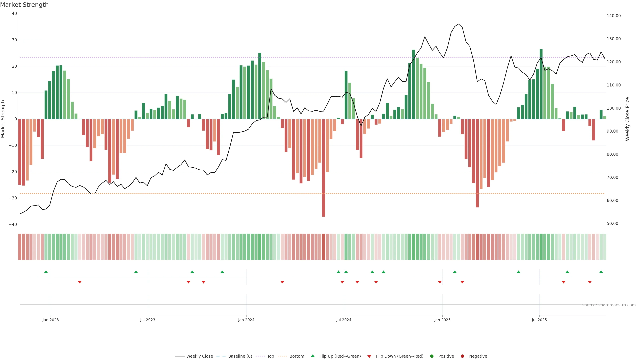Viewport: 644px width, 362px height.
Task: Click the Weekly Close Price axis title
Action: tap(627, 119)
